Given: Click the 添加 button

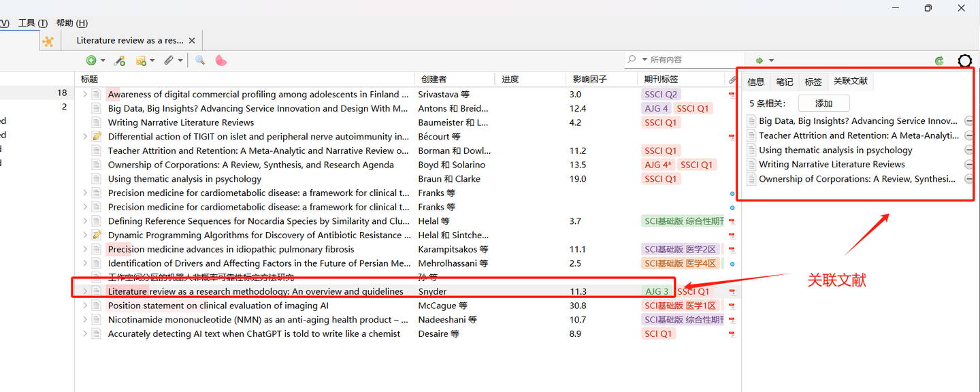Looking at the screenshot, I should 823,103.
